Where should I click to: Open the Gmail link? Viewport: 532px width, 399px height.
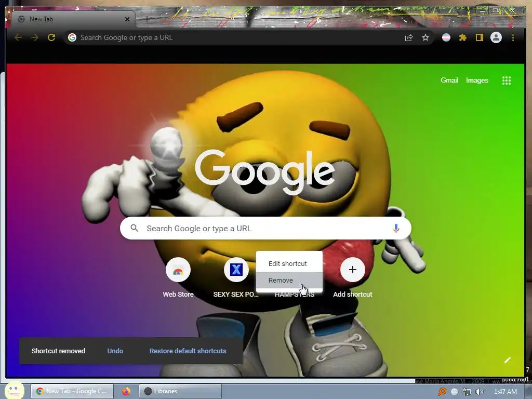pos(449,81)
